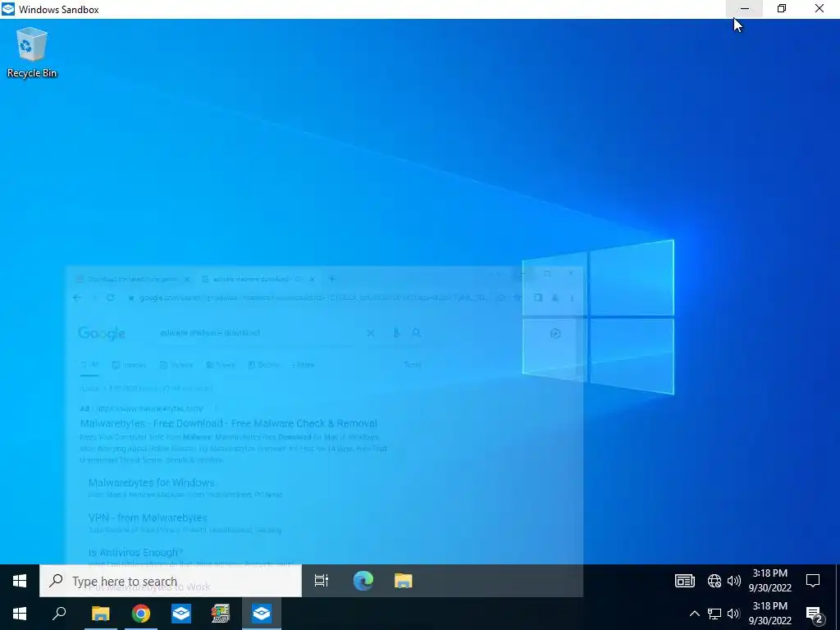Click the 'Type here to search' box

[x=171, y=581]
